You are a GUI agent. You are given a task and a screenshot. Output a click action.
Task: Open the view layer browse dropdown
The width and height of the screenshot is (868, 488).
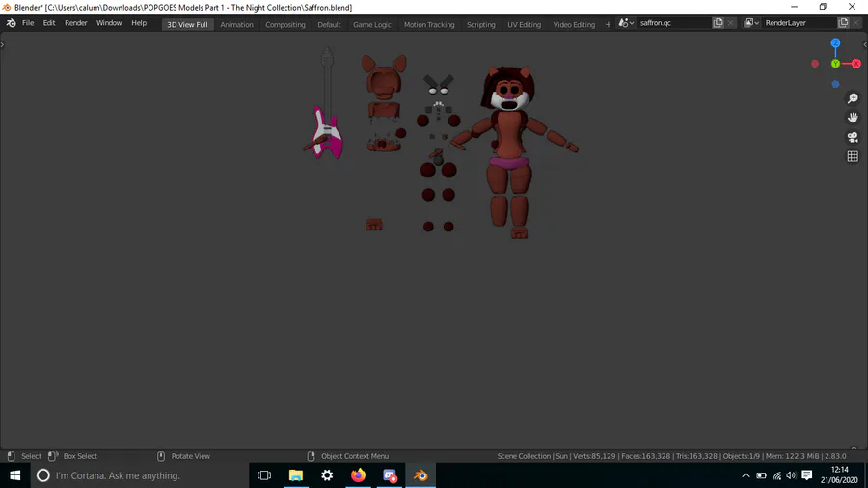point(751,23)
